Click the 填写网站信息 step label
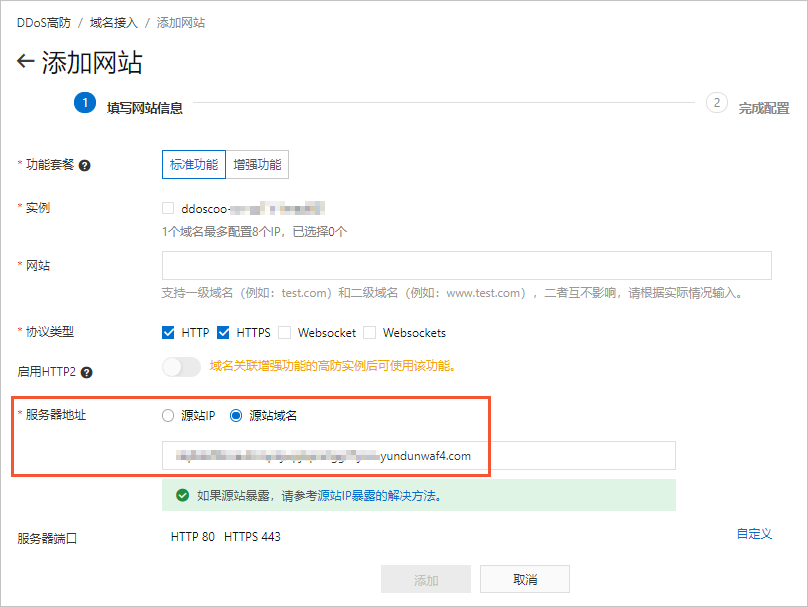The image size is (808, 607). [145, 108]
